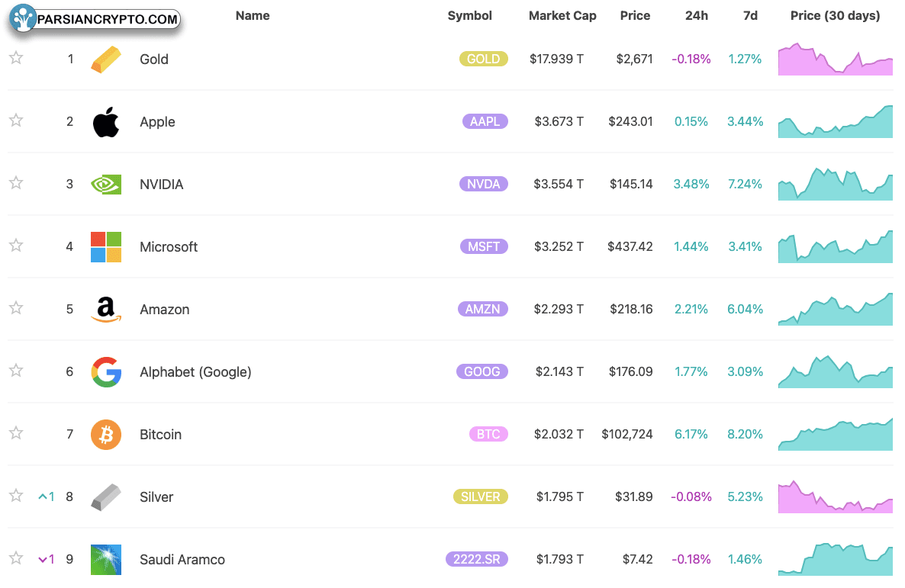Toggle favorite star for Microsoft

point(16,246)
